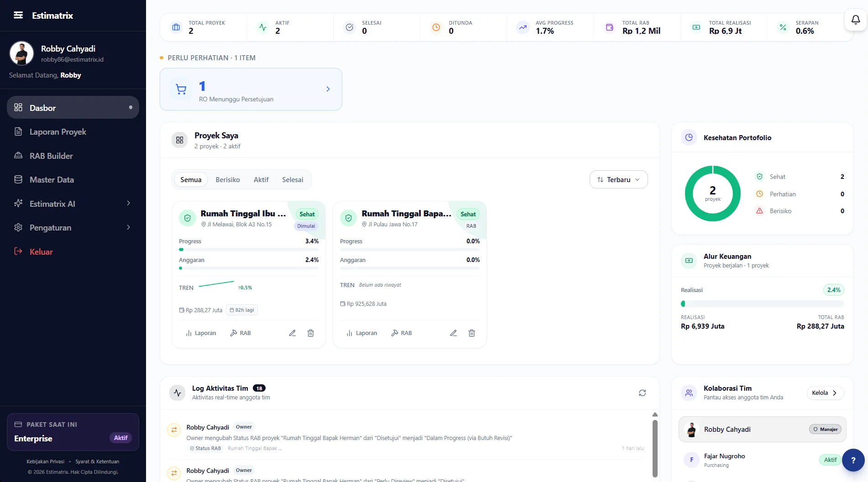The width and height of the screenshot is (868, 482).
Task: Toggle the sidebar hamburger menu icon
Action: point(18,15)
